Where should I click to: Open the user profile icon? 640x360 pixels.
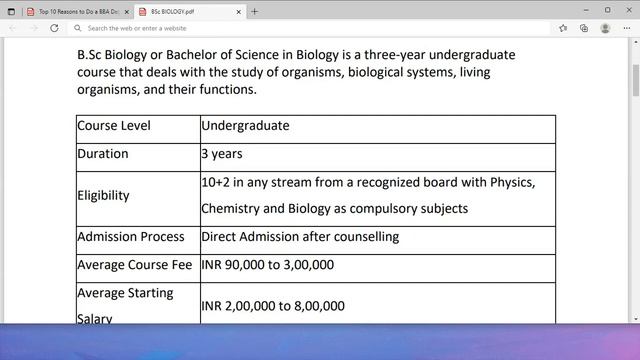605,28
